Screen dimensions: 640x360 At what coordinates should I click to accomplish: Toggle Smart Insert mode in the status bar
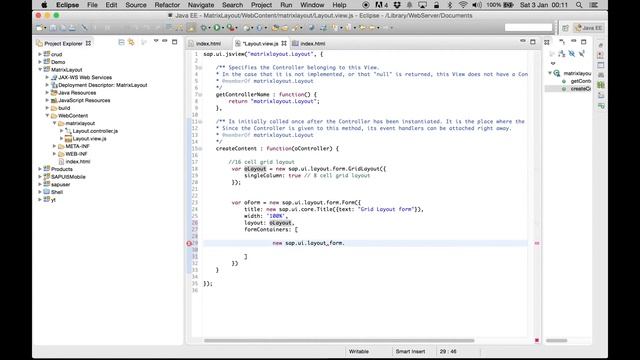pos(410,351)
